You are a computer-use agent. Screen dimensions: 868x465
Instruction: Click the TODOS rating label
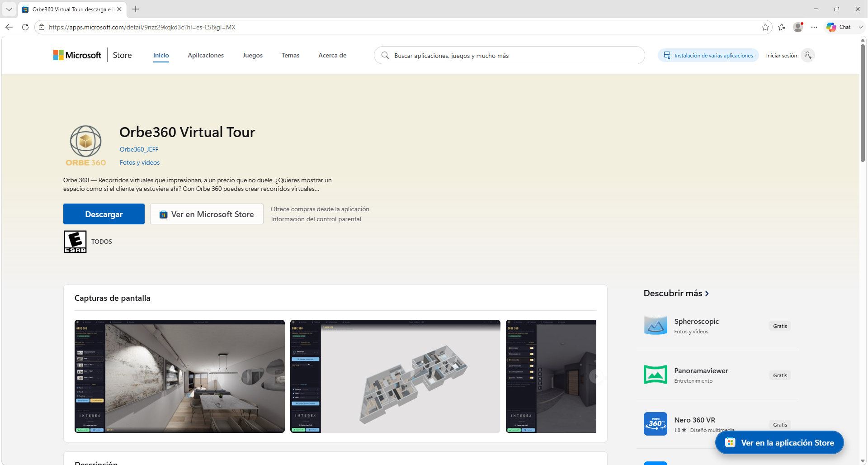[x=102, y=242]
